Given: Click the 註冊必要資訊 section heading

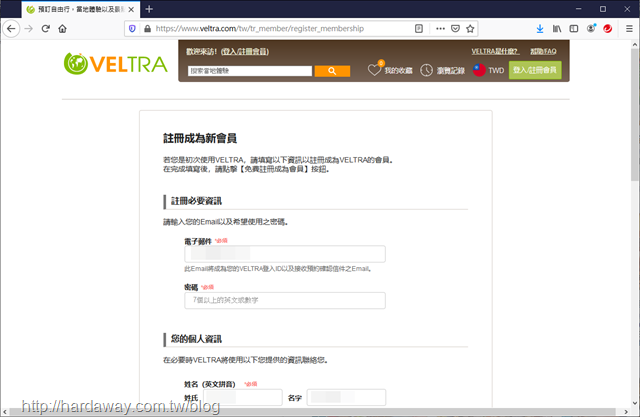Looking at the screenshot, I should [x=196, y=201].
